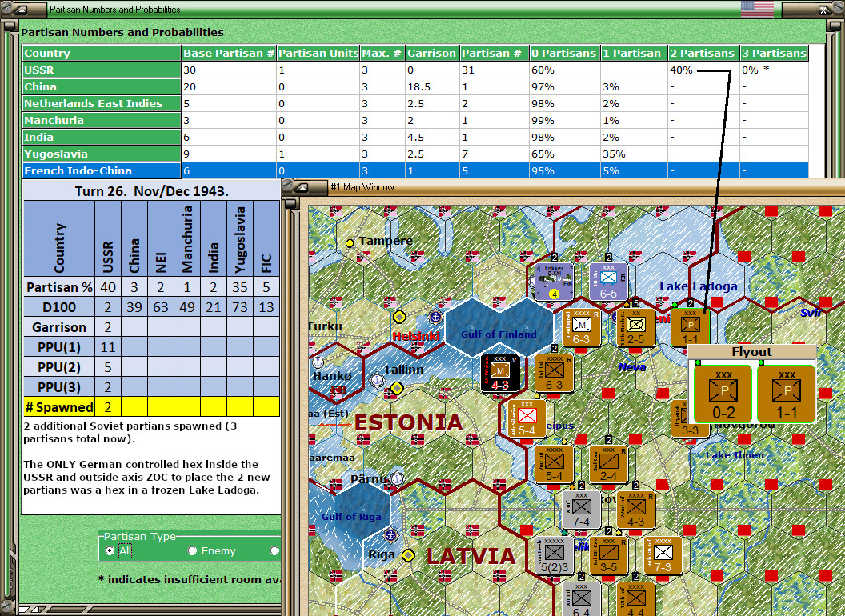Select the 7-3 infantry counter

coord(663,556)
